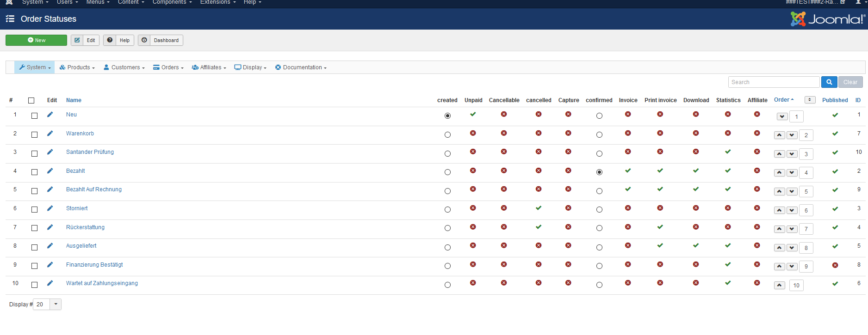Expand the Affiliates dropdown menu
Screen dimensions: 868x335
click(x=209, y=67)
